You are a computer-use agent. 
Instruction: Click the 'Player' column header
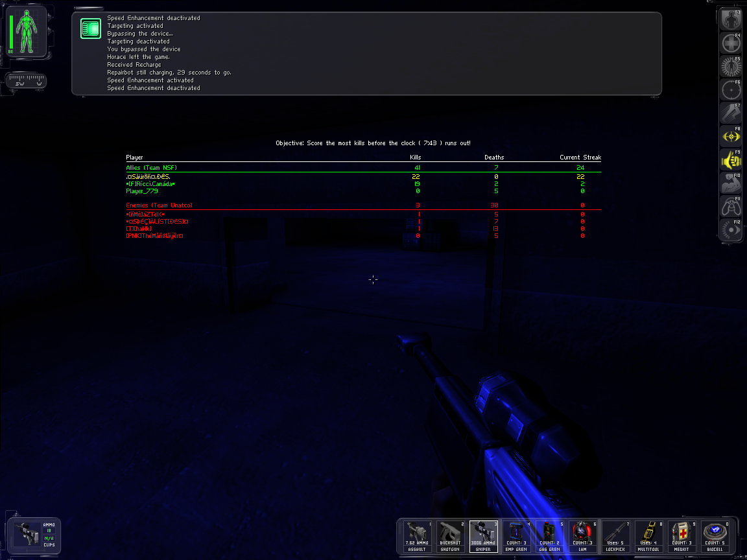(134, 157)
